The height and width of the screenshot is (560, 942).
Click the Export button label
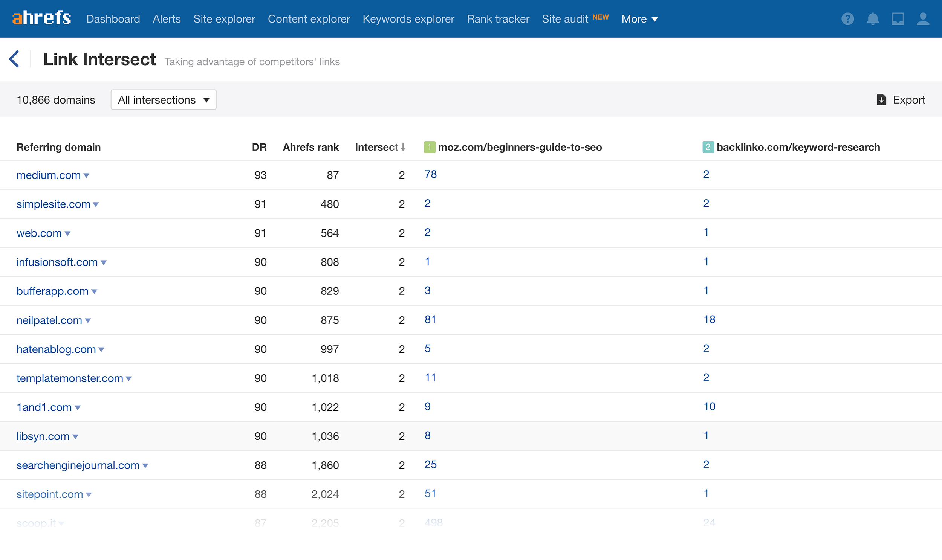(909, 100)
